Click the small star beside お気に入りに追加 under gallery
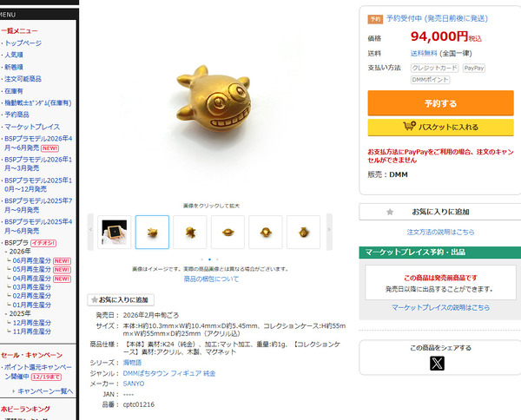Screen dimensions: 521x420 (95, 299)
